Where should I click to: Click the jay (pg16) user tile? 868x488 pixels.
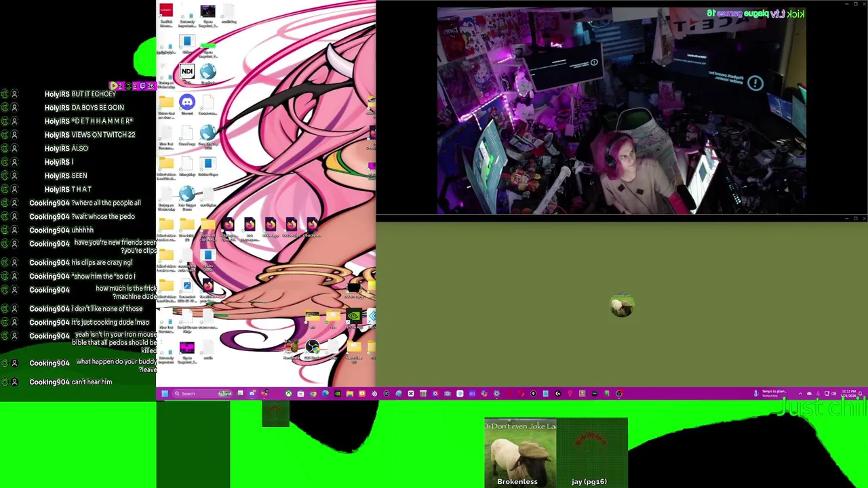592,453
